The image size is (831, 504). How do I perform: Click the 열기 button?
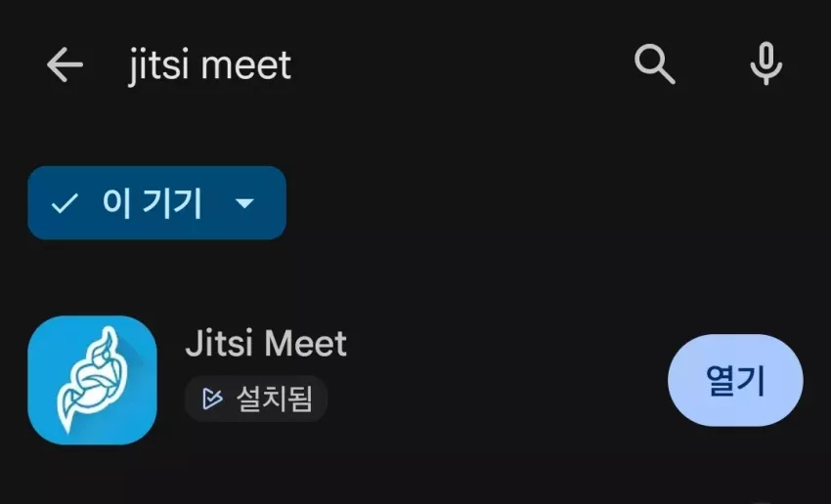coord(735,380)
